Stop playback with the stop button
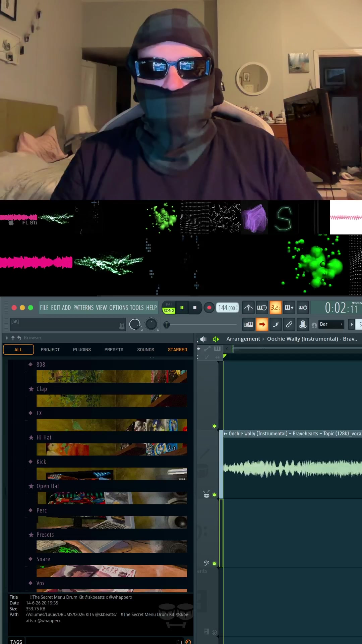 click(195, 308)
